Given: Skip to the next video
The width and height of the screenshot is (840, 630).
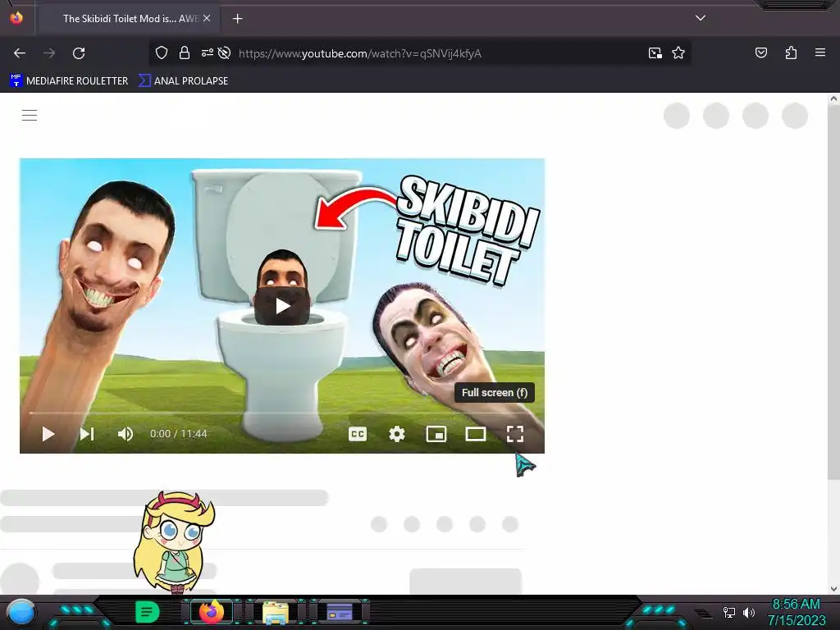Looking at the screenshot, I should pyautogui.click(x=87, y=434).
